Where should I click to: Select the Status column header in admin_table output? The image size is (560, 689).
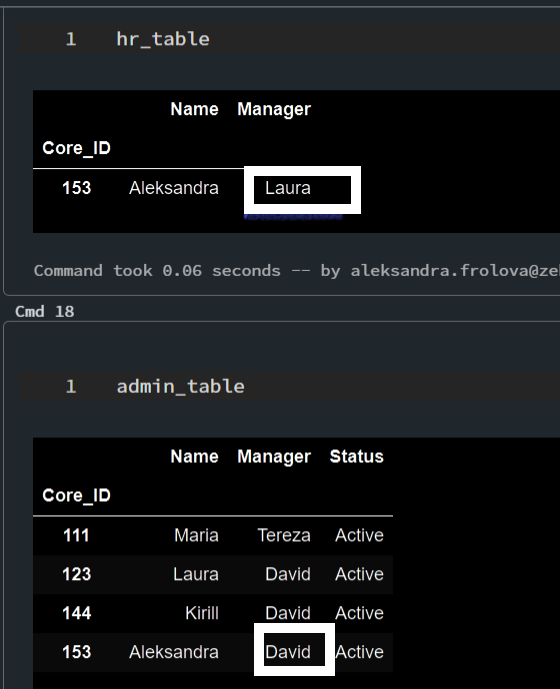(356, 457)
